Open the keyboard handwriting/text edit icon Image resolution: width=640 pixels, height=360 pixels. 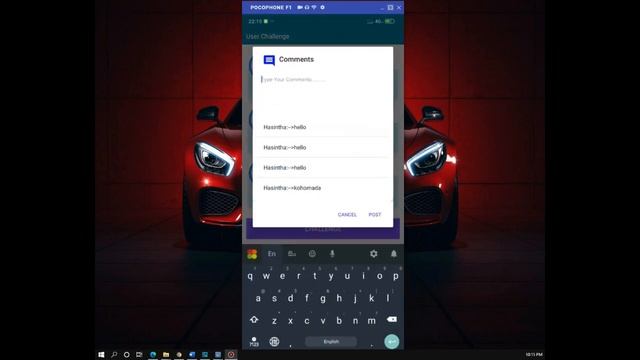click(x=292, y=254)
